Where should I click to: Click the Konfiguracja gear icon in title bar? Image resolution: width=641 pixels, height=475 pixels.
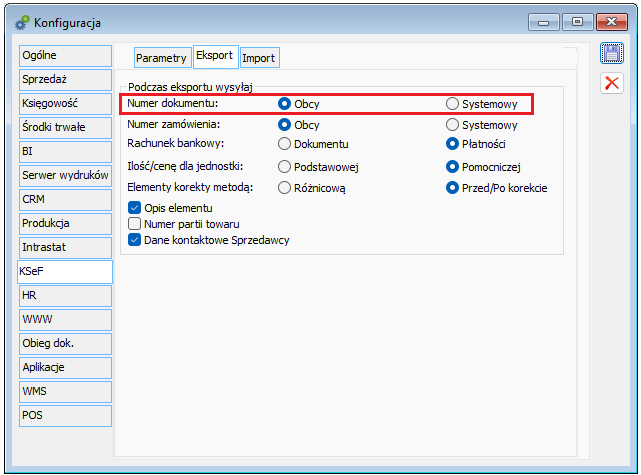[x=20, y=22]
